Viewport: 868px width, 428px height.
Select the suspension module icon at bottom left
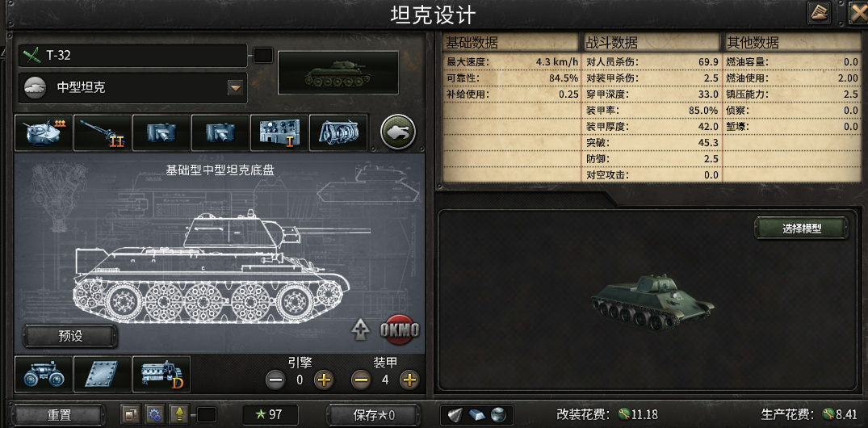coord(43,374)
